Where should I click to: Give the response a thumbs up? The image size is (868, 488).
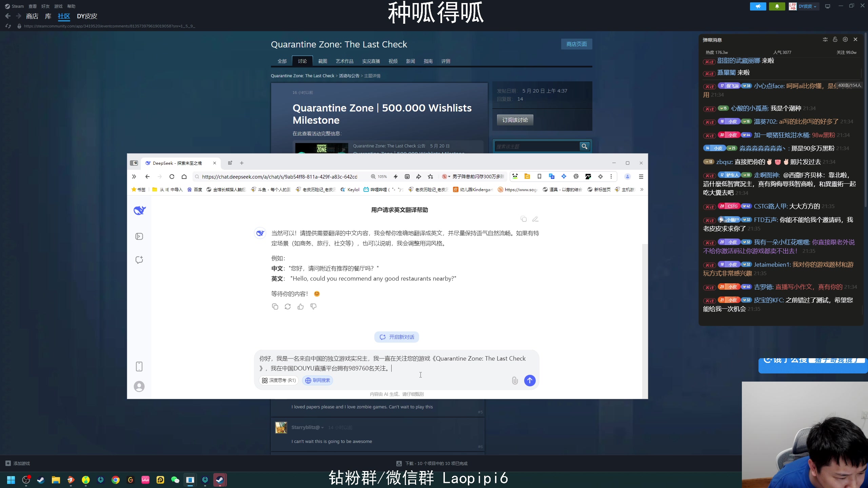(x=300, y=306)
